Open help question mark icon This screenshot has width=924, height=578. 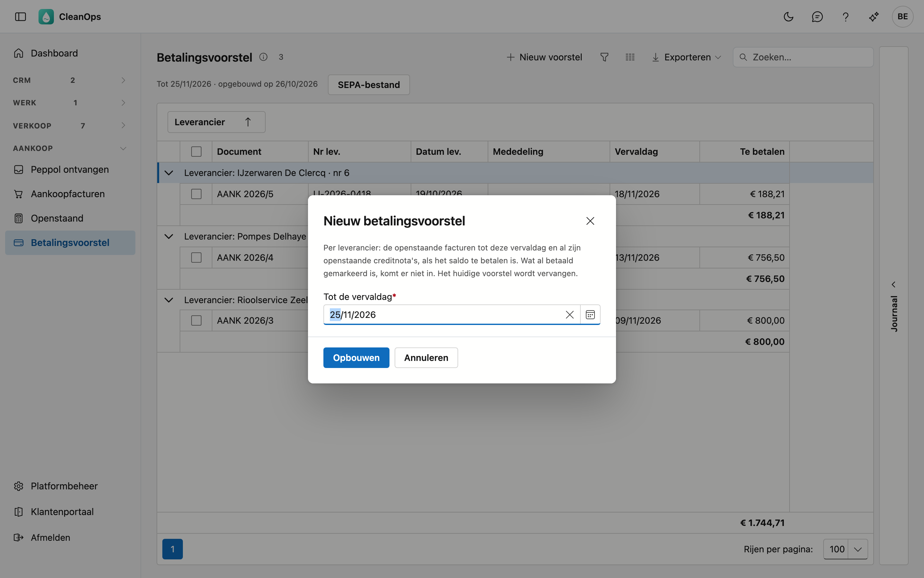pos(846,17)
